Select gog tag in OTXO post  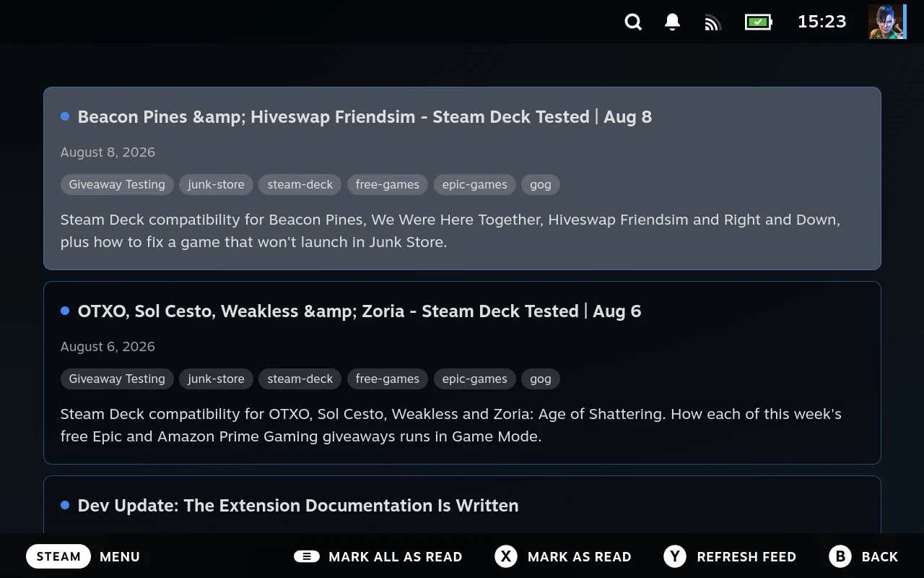[541, 379]
